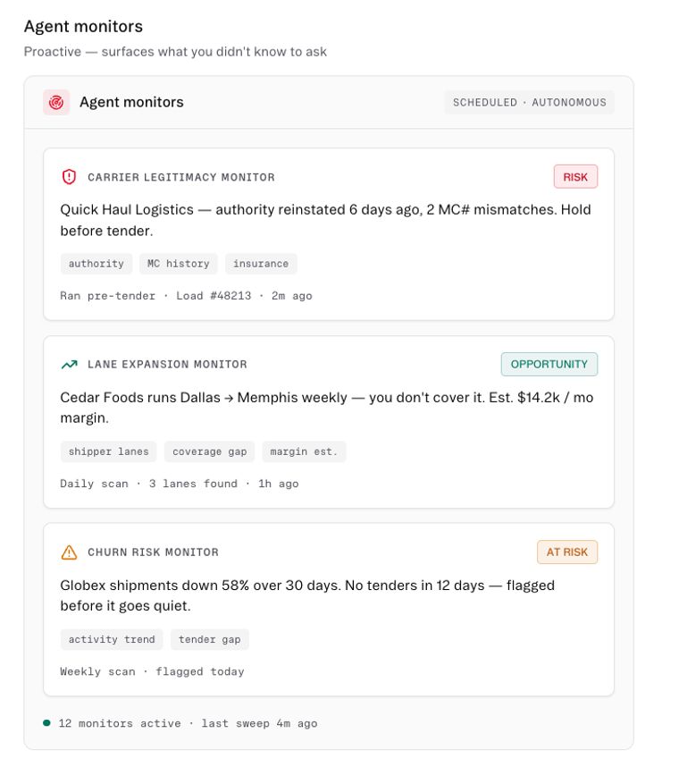679x784 pixels.
Task: Select the RISK badge
Action: tap(575, 177)
